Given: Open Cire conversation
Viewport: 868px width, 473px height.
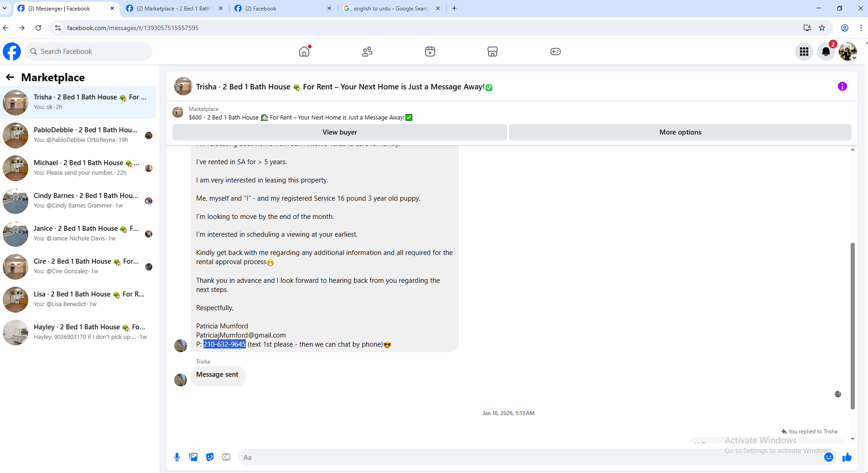Looking at the screenshot, I should point(78,267).
